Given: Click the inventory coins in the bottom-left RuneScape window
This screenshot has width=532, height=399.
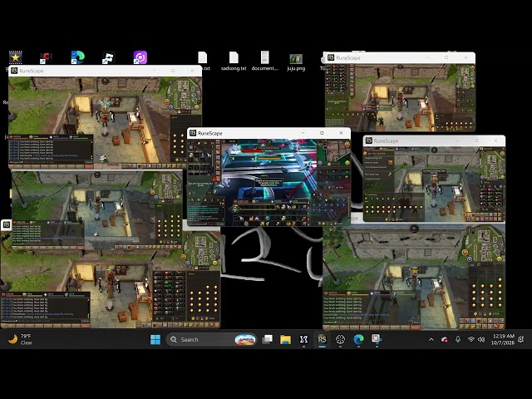Looking at the screenshot, I should point(203,299).
